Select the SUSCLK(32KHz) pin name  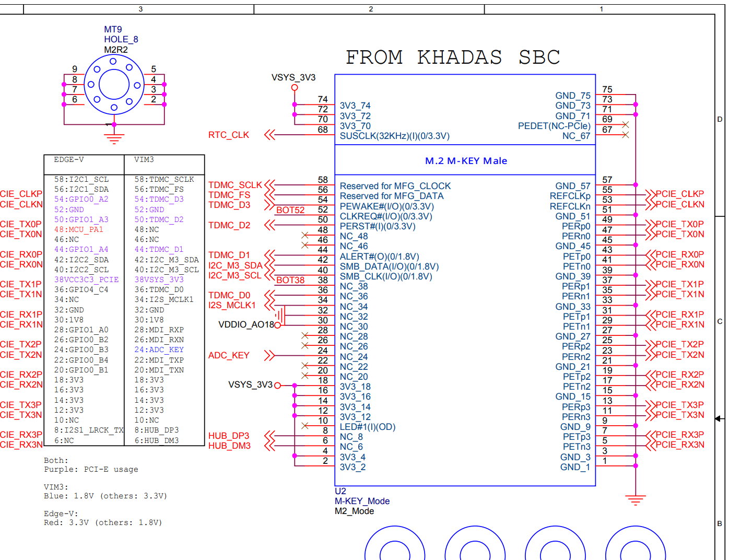(394, 136)
